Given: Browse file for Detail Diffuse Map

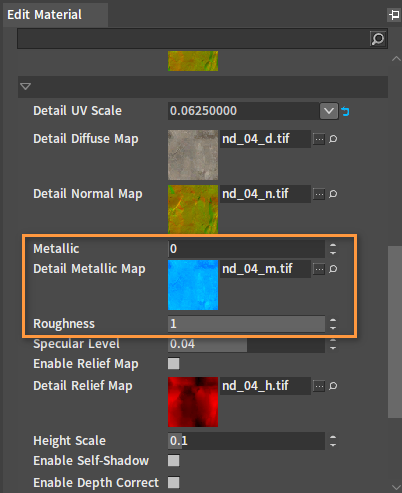Looking at the screenshot, I should point(319,139).
